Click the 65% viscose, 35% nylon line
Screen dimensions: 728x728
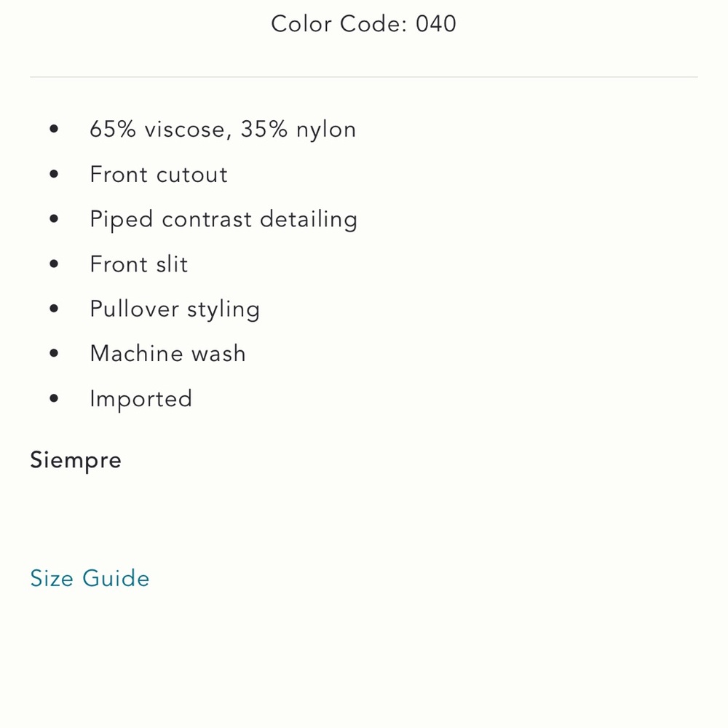[223, 130]
